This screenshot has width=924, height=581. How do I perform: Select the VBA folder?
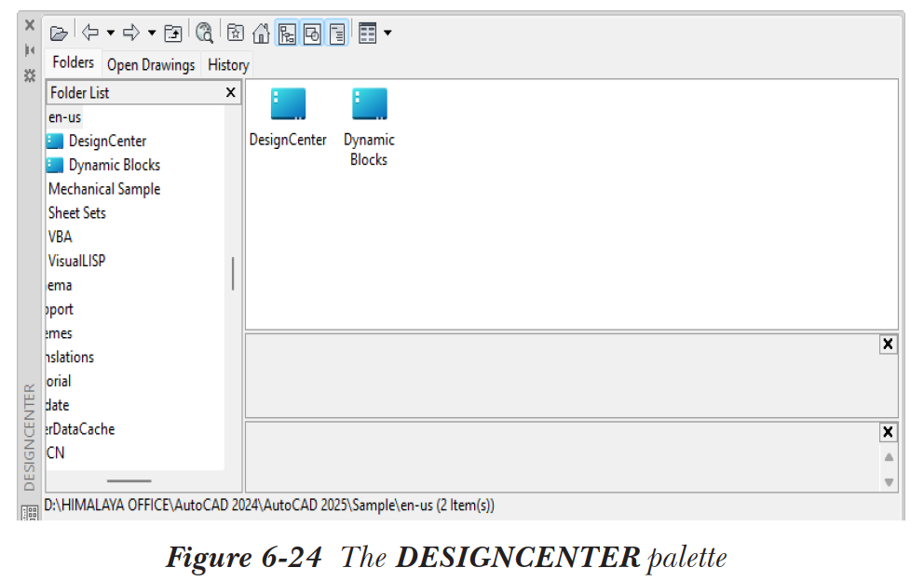coord(60,236)
